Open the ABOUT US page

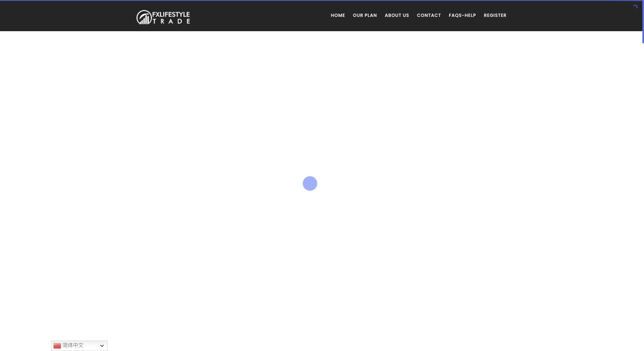(x=396, y=15)
